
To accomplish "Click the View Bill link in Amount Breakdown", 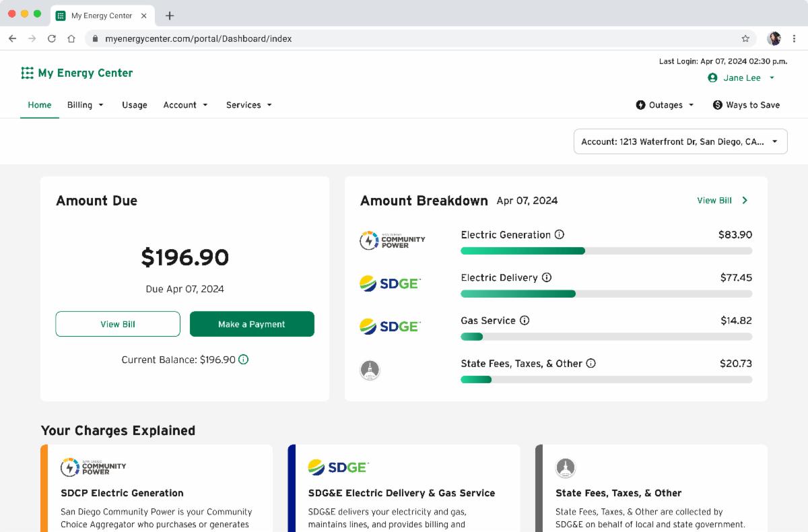I will [722, 201].
